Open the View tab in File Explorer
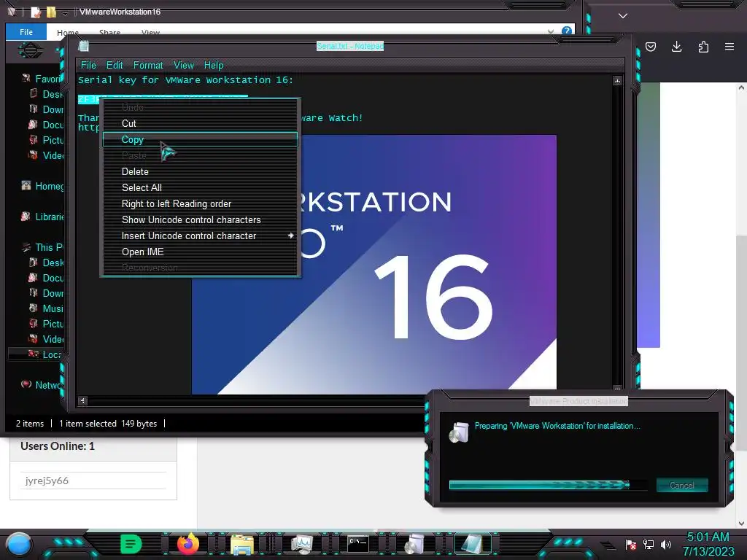The height and width of the screenshot is (560, 747). pyautogui.click(x=150, y=32)
